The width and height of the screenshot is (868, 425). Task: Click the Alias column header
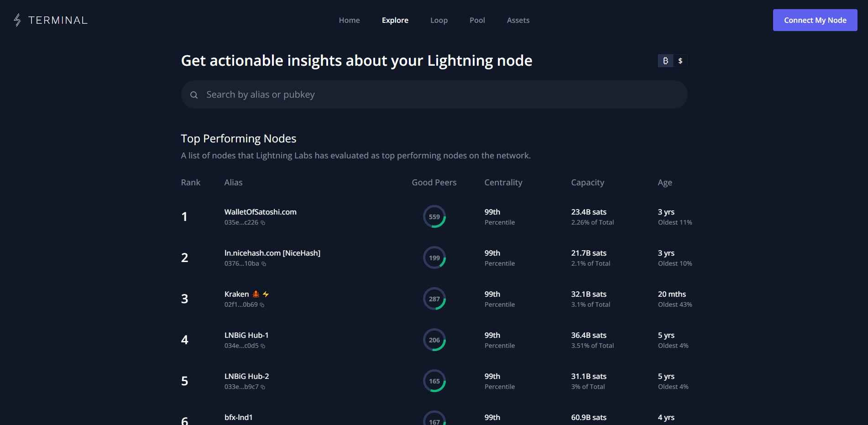[x=233, y=182]
